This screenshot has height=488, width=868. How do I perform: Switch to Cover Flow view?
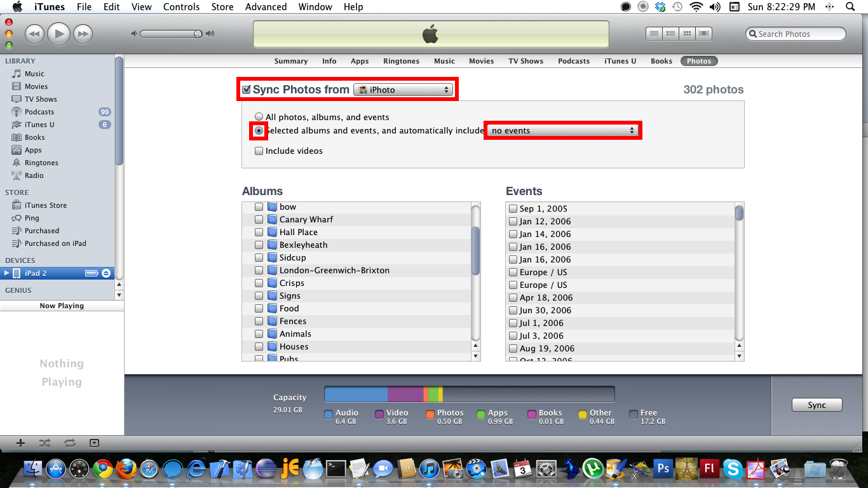tap(703, 34)
